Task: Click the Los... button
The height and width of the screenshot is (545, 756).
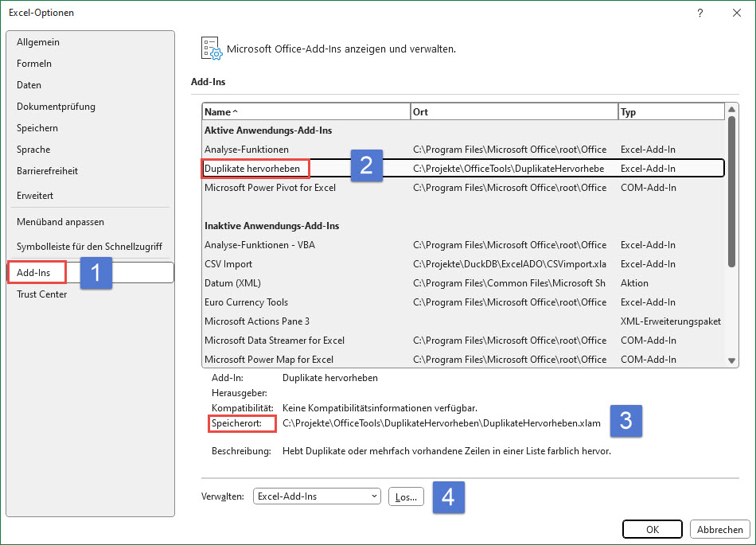Action: (406, 496)
